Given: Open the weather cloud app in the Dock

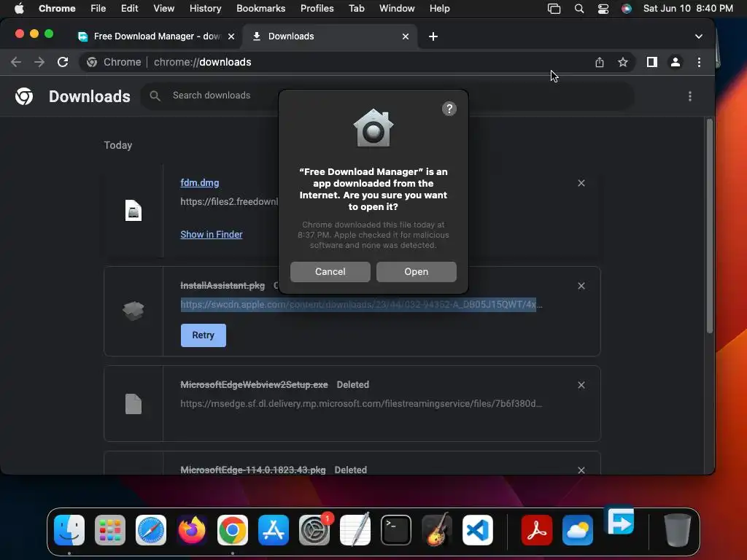Looking at the screenshot, I should coord(578,530).
